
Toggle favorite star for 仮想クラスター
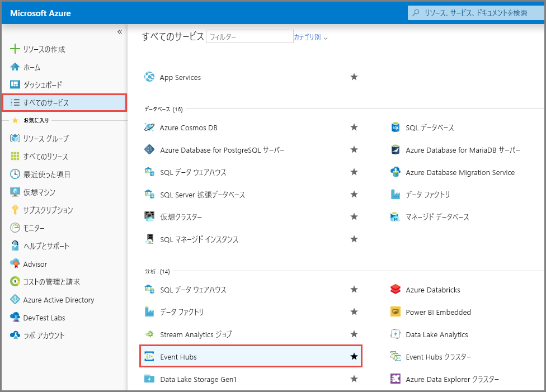pos(354,216)
